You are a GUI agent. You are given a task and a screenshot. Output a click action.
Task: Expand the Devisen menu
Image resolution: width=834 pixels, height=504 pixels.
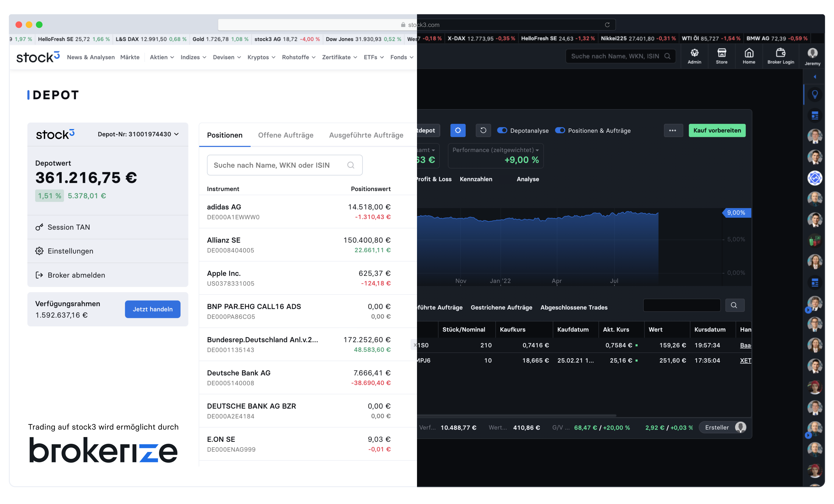point(227,57)
